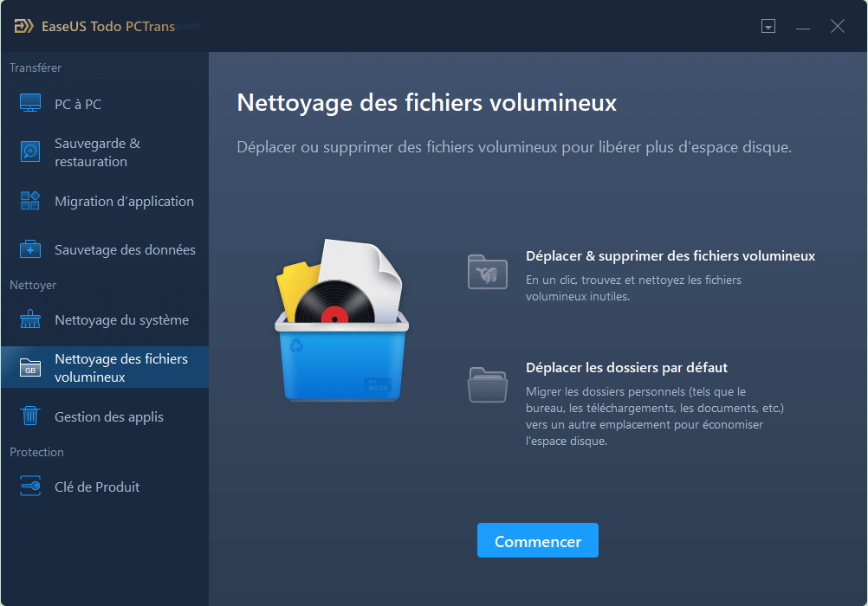Open the title bar dropdown menu button

pos(768,26)
